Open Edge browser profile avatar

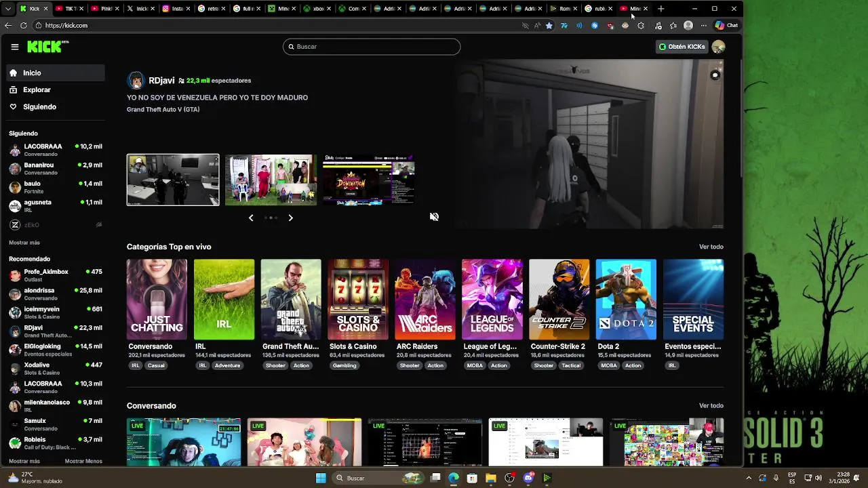click(688, 26)
